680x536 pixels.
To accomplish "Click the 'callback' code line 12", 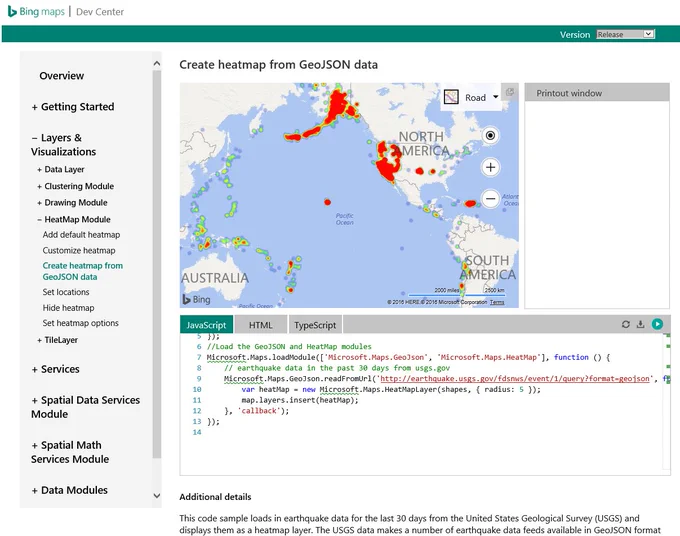I will click(256, 411).
